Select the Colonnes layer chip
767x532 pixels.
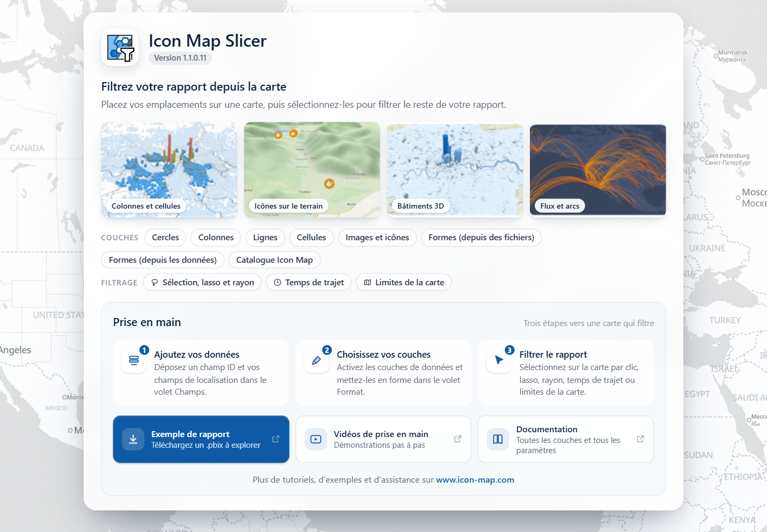[216, 238]
